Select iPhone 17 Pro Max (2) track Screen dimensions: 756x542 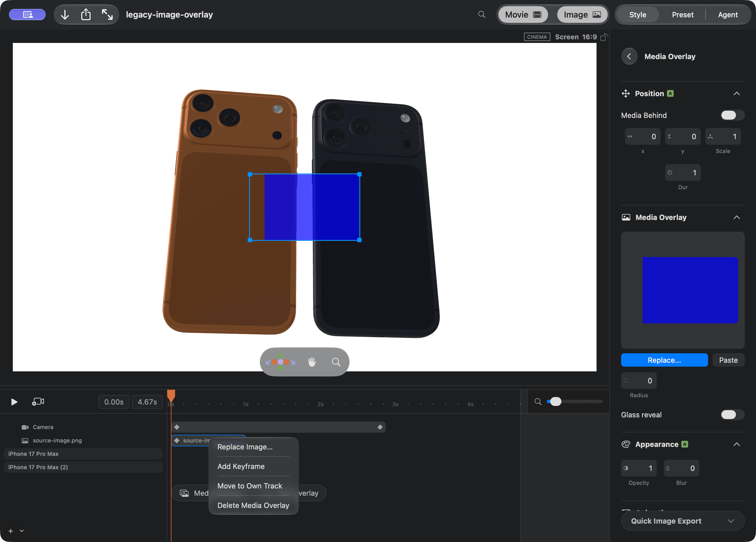(x=83, y=467)
